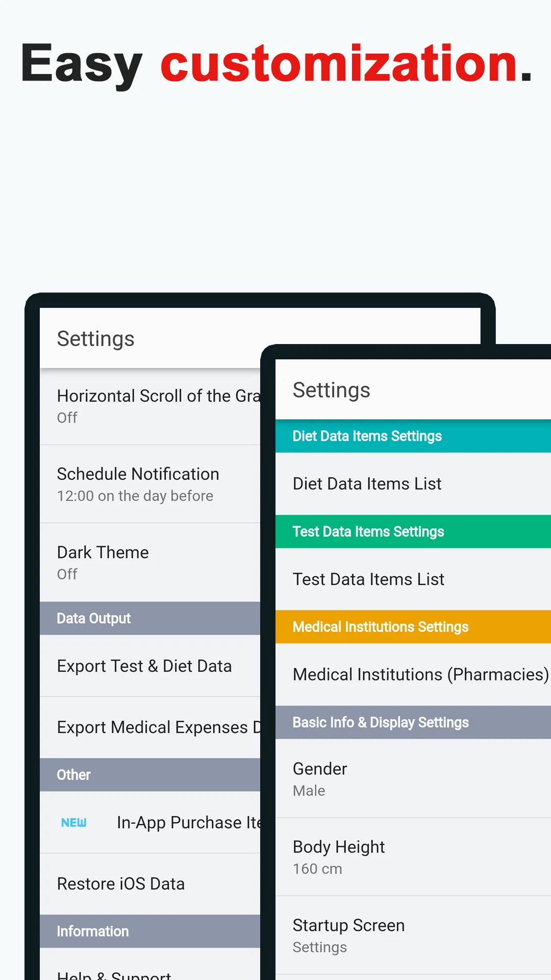Tap the orange Medical Institutions Settings header
Screen dimensions: 551x980
coord(413,627)
